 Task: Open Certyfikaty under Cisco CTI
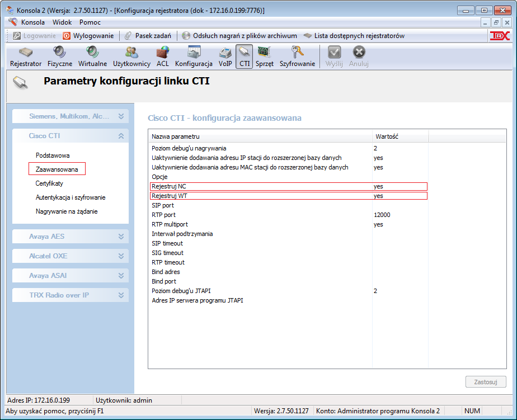[49, 183]
